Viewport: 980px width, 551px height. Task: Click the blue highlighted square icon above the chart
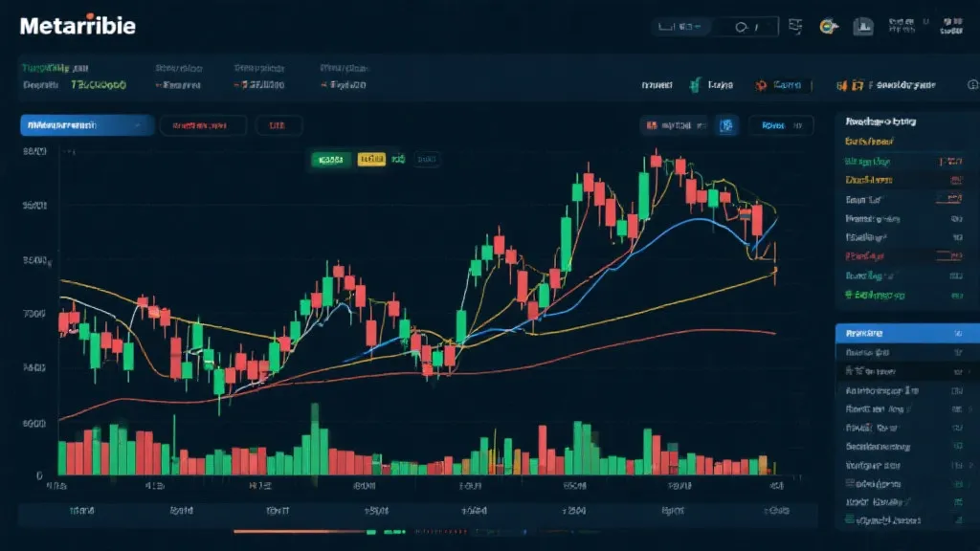point(726,125)
